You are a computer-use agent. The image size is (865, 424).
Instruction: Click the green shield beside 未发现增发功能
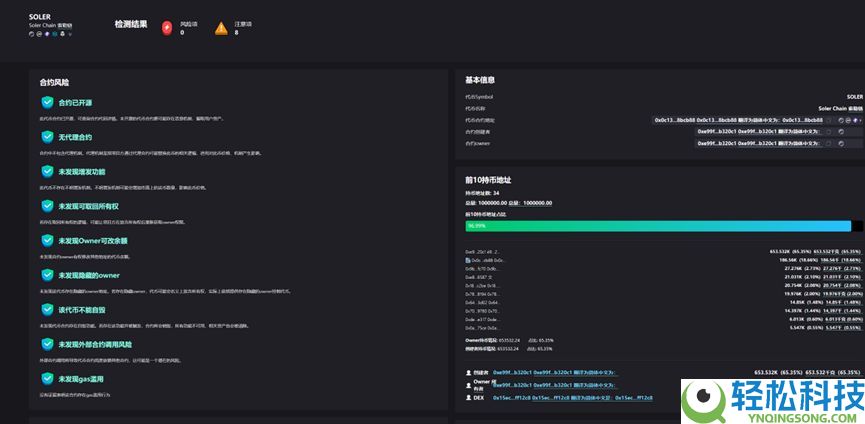click(47, 171)
